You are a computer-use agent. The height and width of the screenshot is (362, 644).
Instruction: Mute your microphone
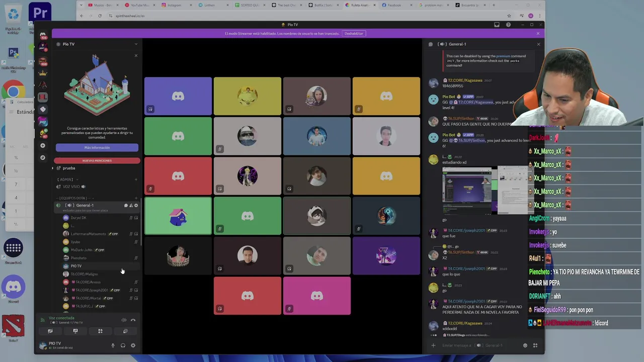(x=113, y=345)
